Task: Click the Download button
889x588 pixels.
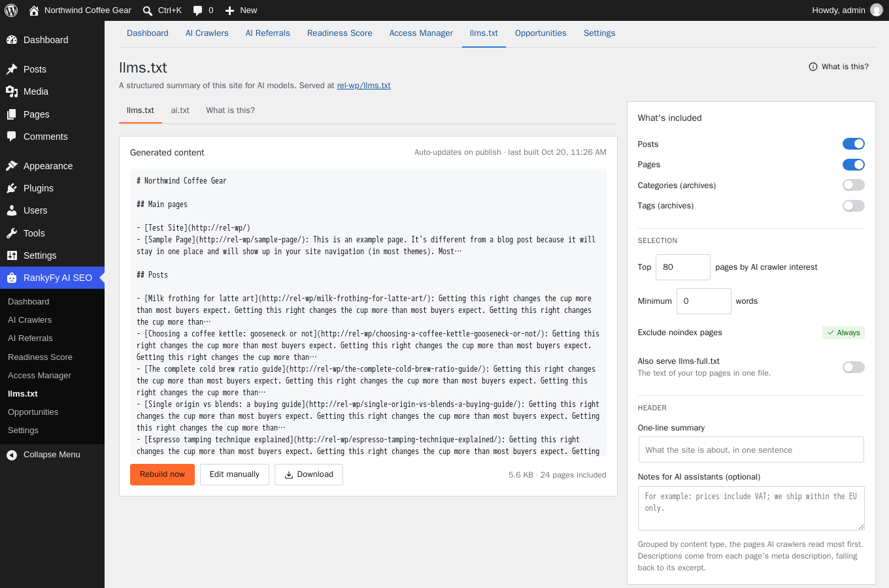Action: click(x=309, y=474)
